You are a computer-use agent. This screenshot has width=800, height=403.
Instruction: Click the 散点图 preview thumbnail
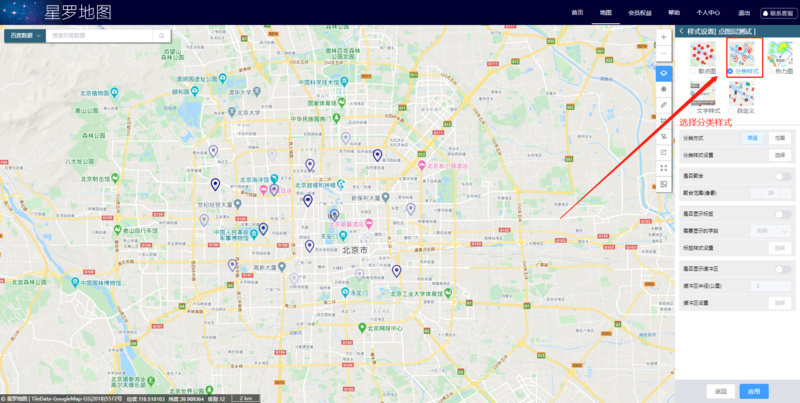703,54
